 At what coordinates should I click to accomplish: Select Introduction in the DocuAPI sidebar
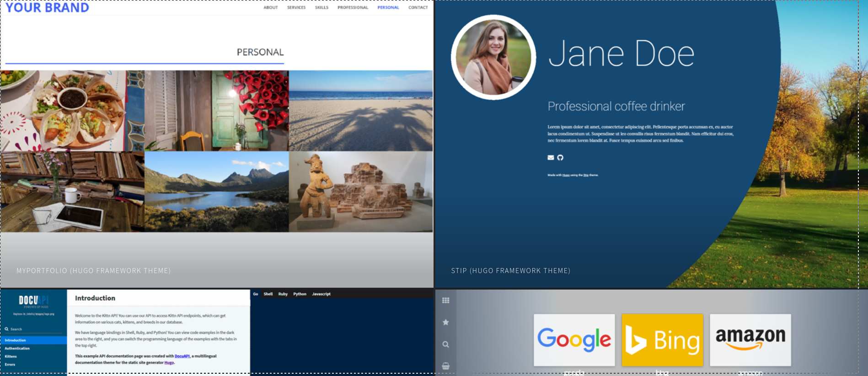point(33,340)
